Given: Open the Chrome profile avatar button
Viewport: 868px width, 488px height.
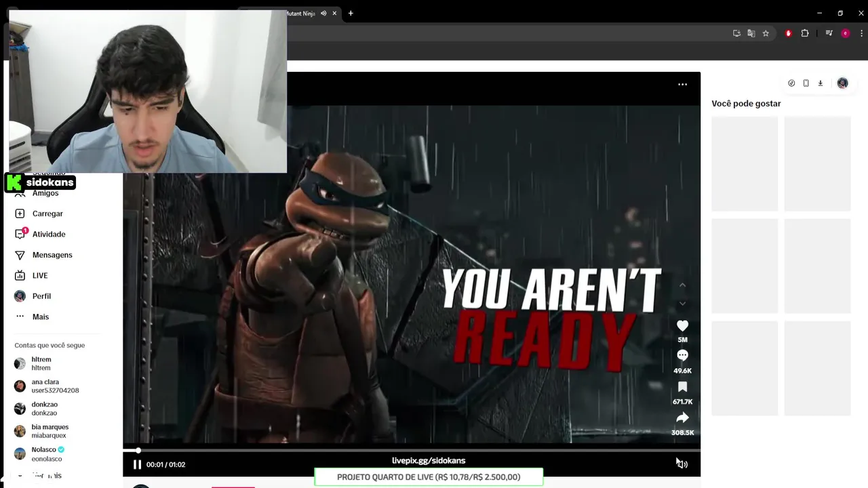Looking at the screenshot, I should pyautogui.click(x=845, y=33).
